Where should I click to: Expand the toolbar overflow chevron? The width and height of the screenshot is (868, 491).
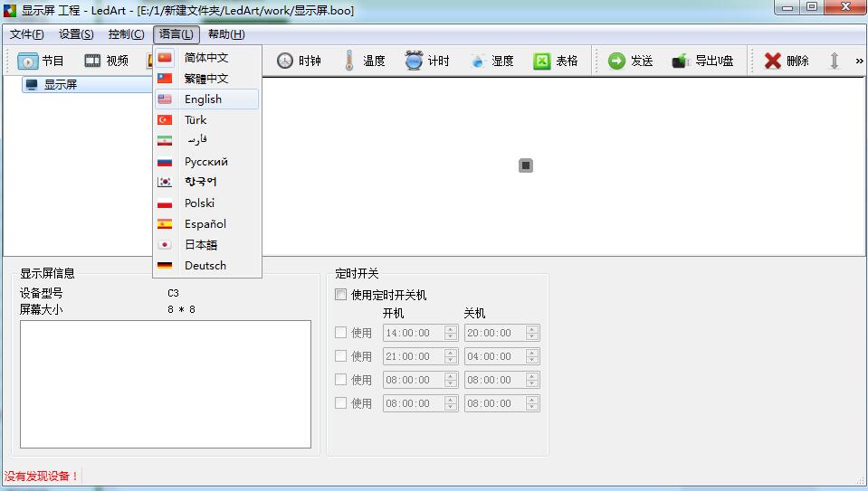(859, 61)
